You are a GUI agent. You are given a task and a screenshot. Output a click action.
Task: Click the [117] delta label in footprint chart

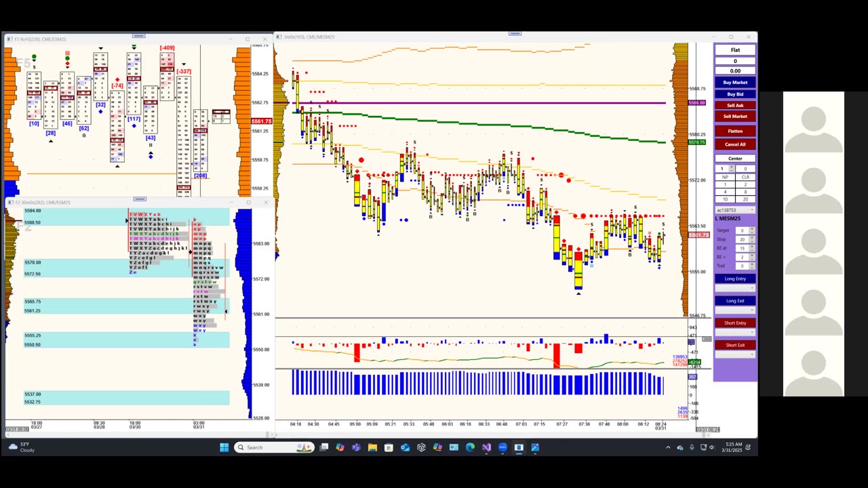[134, 119]
